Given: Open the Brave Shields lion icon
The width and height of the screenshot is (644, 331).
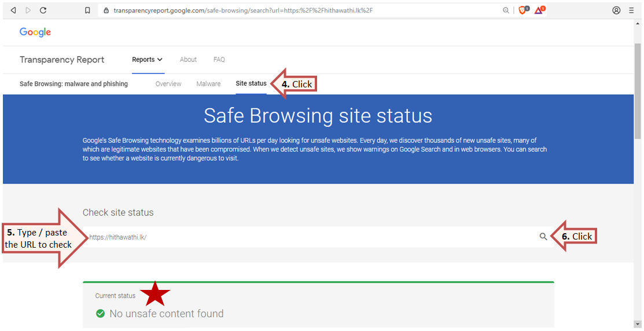Looking at the screenshot, I should click(x=523, y=10).
